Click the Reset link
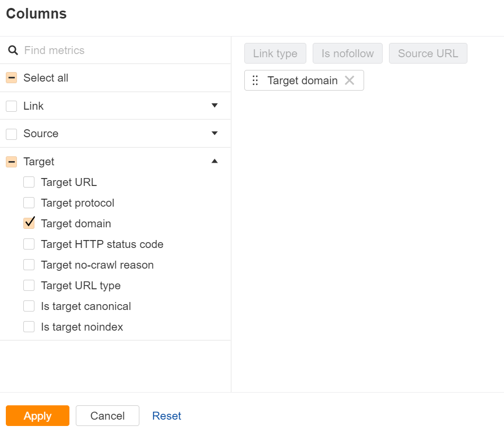Screen dimensions: 504x435 pos(166,416)
